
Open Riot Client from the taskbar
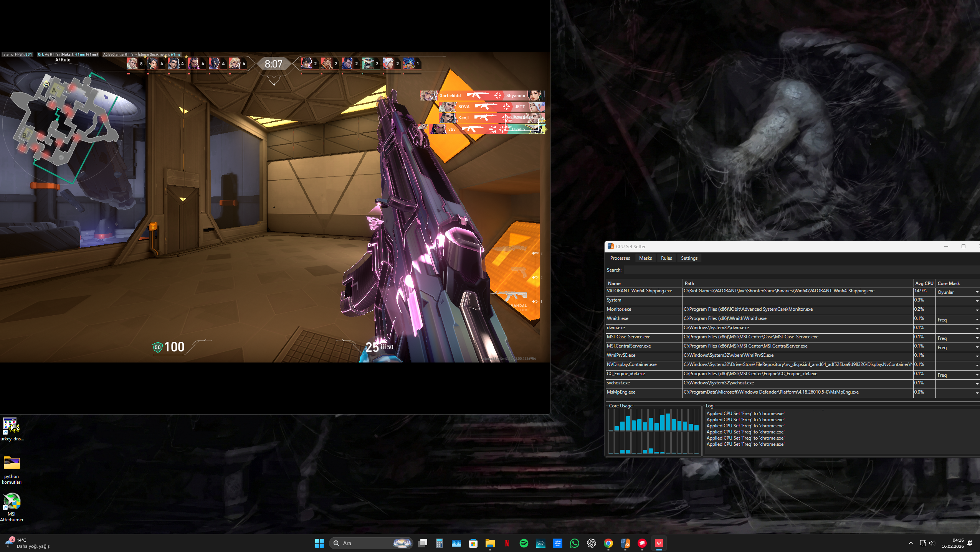[x=642, y=543]
